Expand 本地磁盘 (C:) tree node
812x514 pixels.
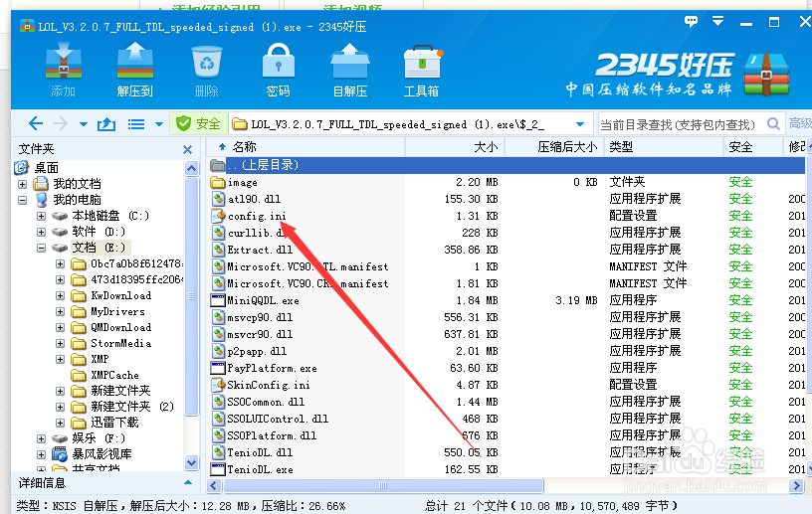(41, 216)
